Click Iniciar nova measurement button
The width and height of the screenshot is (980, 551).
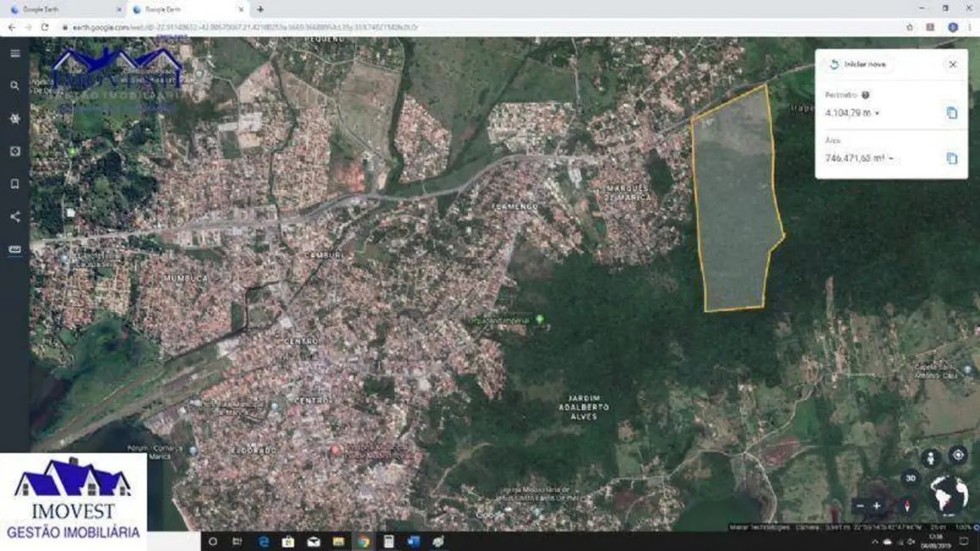click(858, 64)
